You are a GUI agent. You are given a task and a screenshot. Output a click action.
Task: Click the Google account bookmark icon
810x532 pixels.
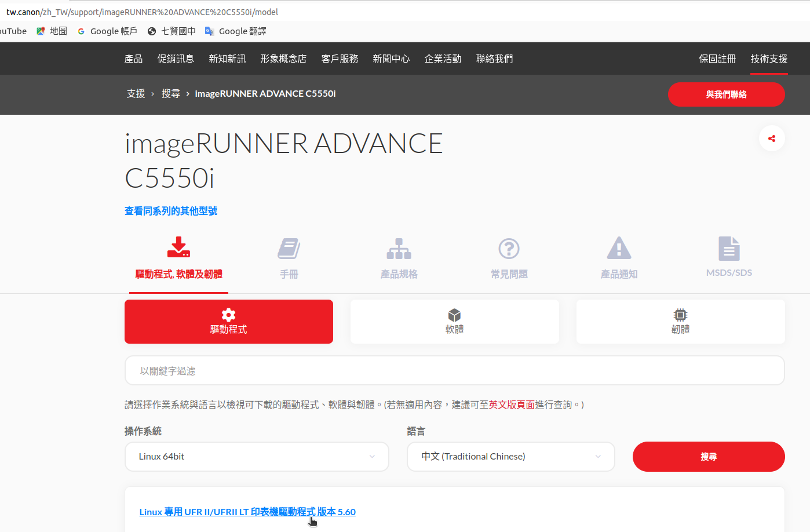tap(81, 31)
